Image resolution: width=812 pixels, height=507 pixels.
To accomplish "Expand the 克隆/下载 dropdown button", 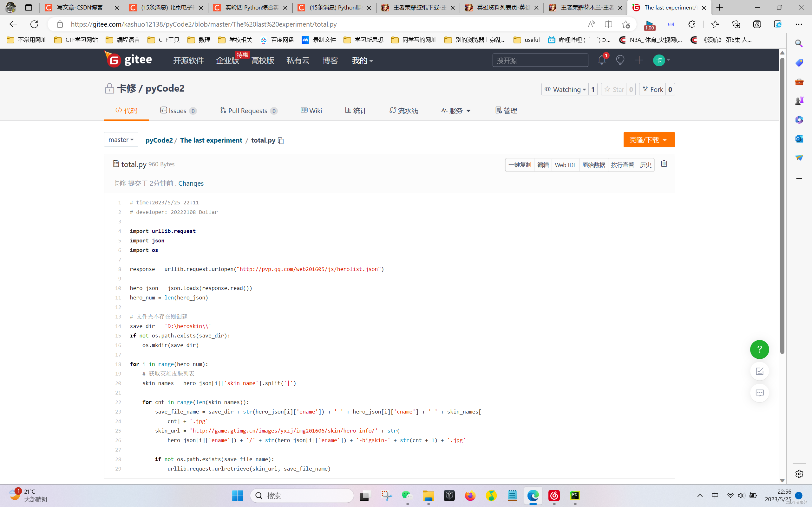I will tap(649, 140).
